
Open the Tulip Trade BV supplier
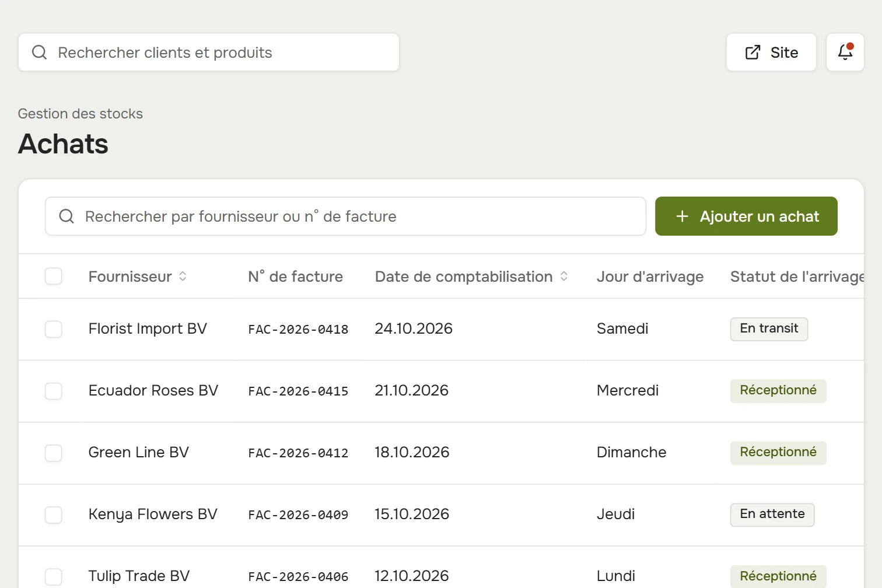click(139, 576)
